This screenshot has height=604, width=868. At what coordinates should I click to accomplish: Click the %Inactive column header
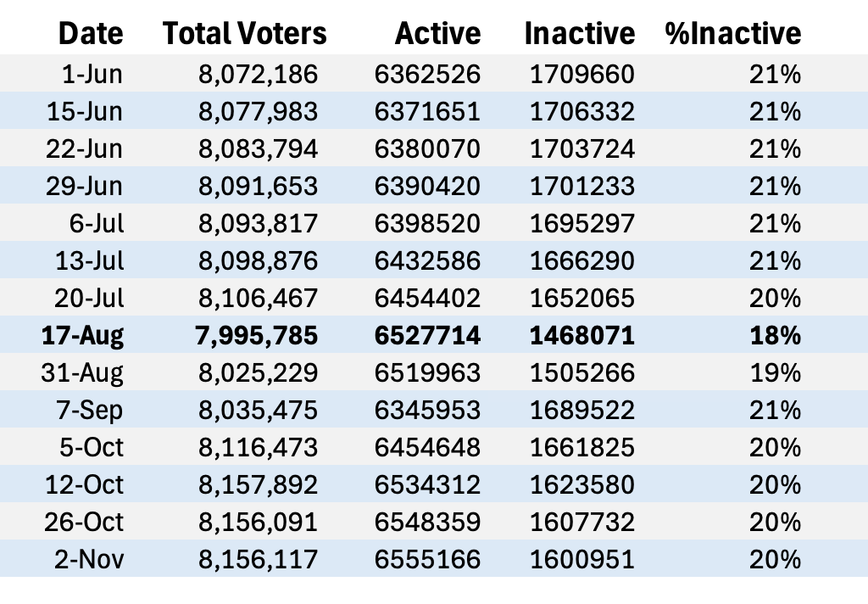pos(733,33)
